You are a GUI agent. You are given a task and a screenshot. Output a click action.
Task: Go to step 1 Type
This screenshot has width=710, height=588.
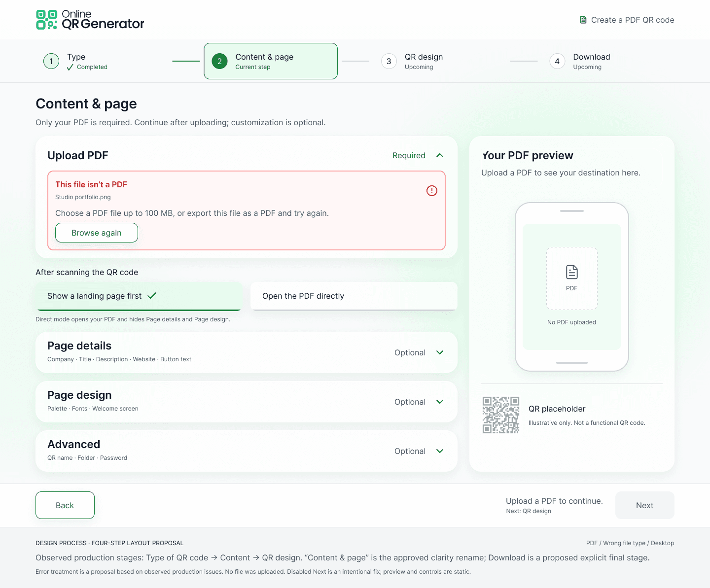75,61
